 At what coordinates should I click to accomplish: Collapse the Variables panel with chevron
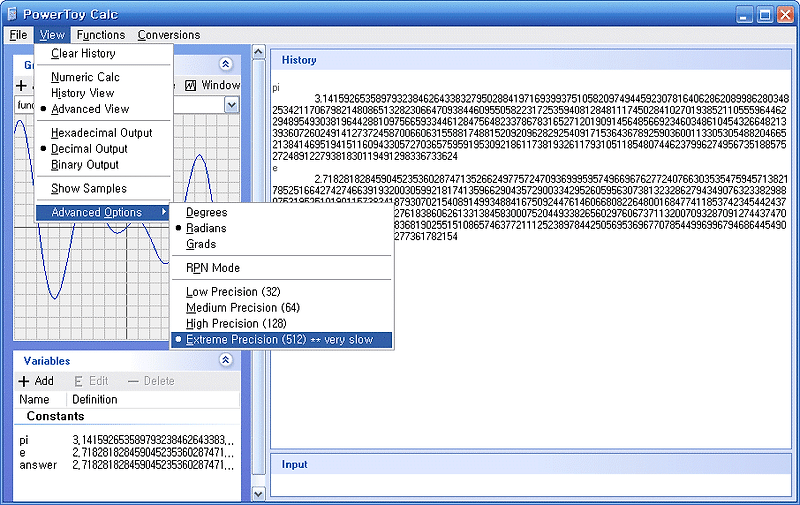click(226, 360)
